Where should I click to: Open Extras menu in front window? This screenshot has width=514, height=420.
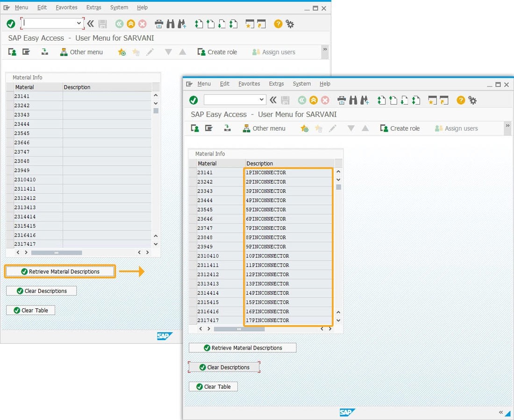coord(276,84)
